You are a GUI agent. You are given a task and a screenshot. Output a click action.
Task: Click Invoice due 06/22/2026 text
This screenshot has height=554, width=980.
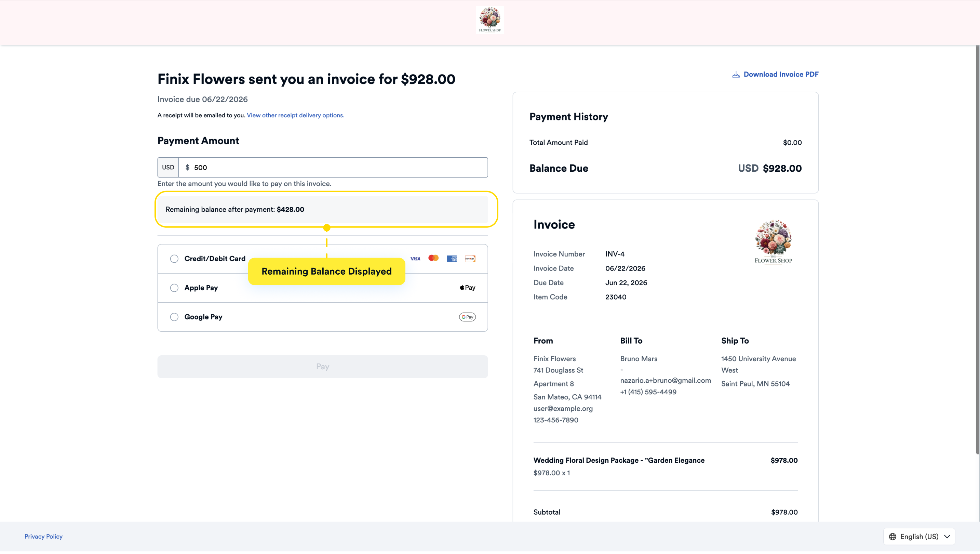tap(202, 99)
